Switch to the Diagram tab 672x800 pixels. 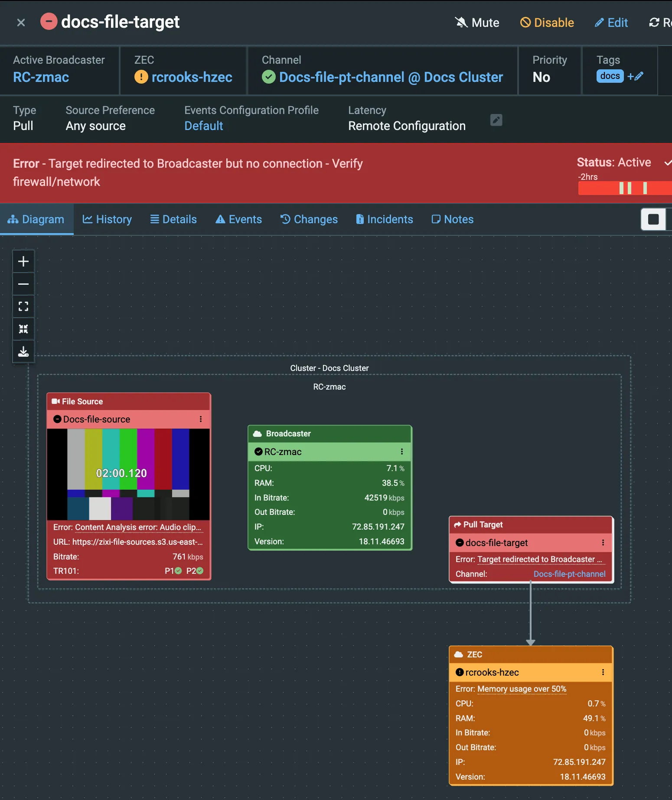click(36, 219)
